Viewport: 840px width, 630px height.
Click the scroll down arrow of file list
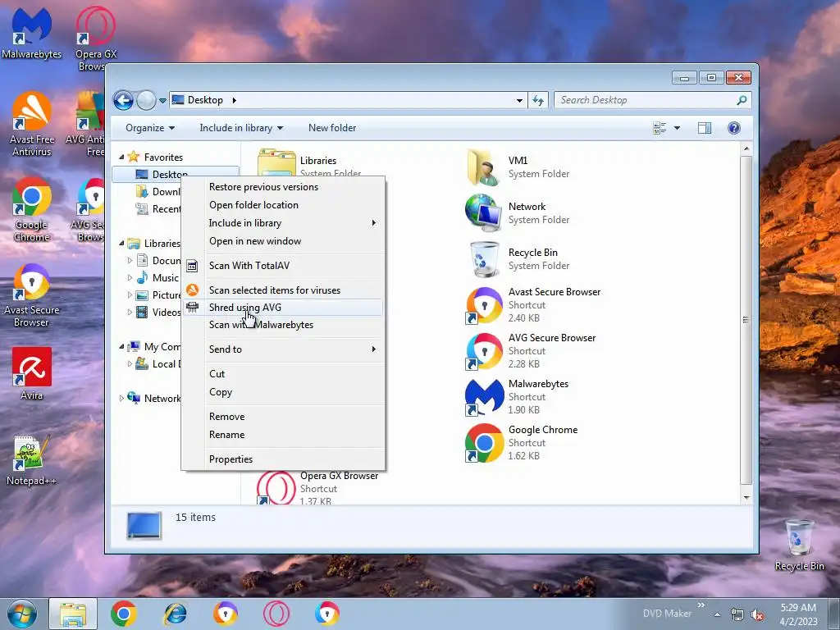coord(746,498)
